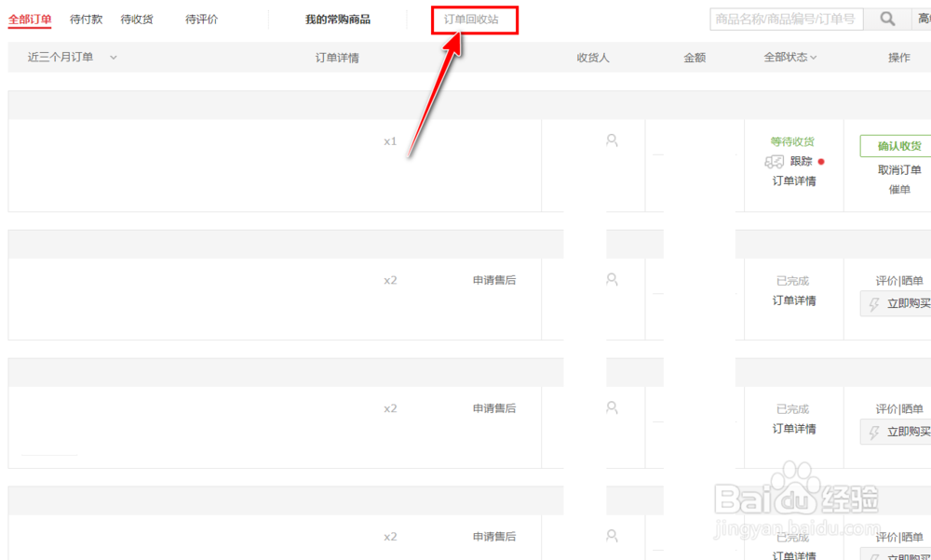Click 申请售后 in second completed order
This screenshot has width=931, height=560.
494,408
